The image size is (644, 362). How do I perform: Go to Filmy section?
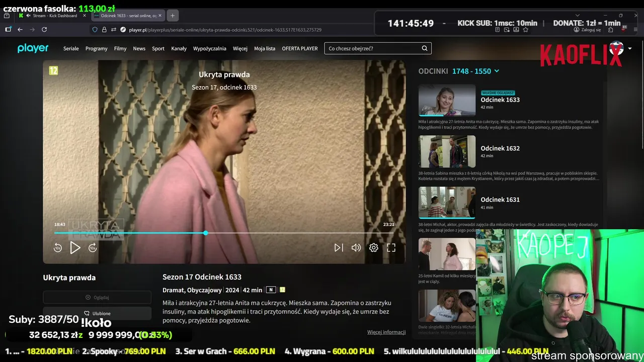120,49
